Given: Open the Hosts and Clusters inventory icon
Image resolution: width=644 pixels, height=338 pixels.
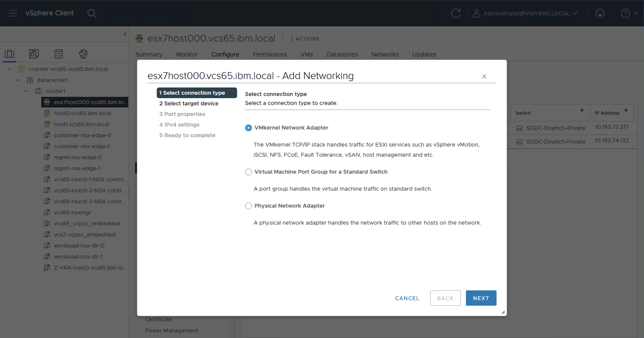Looking at the screenshot, I should 10,54.
